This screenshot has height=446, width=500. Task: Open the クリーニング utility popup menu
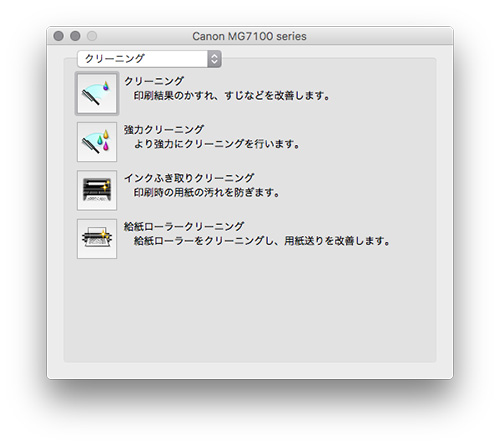[x=149, y=59]
